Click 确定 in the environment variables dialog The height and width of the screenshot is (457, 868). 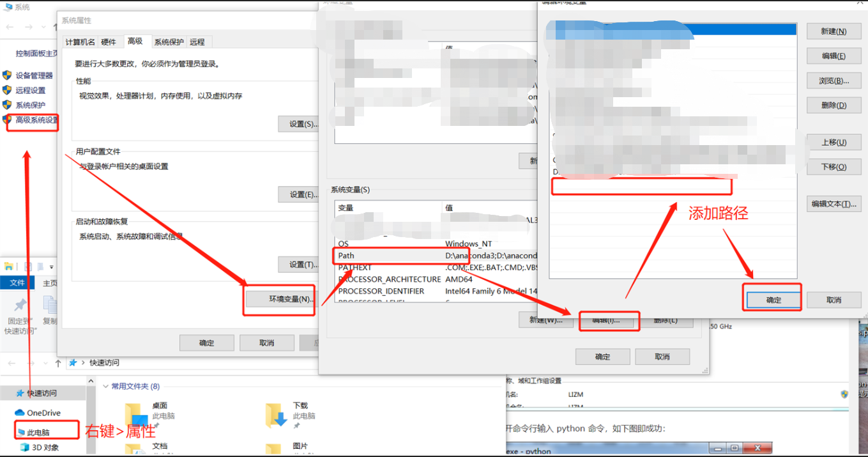click(x=603, y=357)
